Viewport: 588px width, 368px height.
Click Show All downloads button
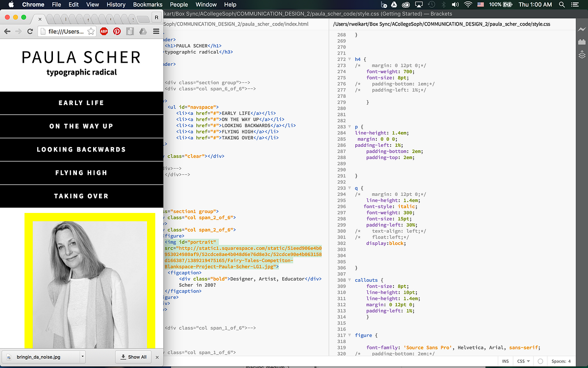coord(133,357)
